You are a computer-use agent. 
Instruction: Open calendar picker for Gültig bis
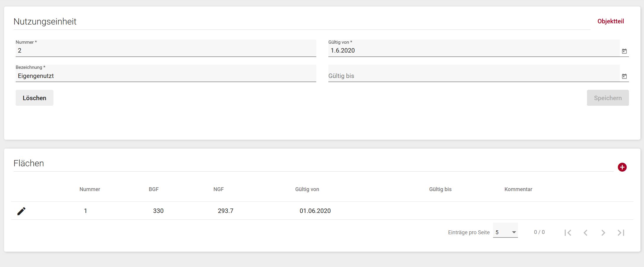tap(624, 76)
